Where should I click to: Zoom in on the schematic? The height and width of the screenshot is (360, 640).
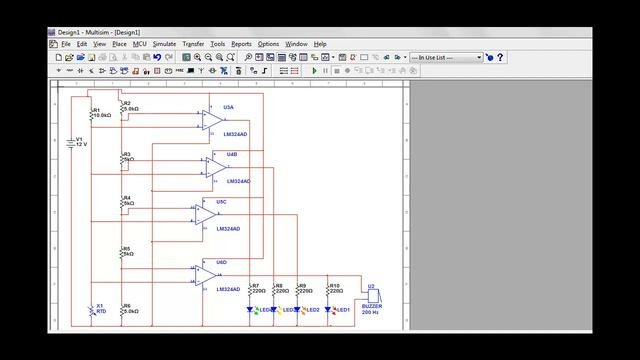(x=198, y=58)
